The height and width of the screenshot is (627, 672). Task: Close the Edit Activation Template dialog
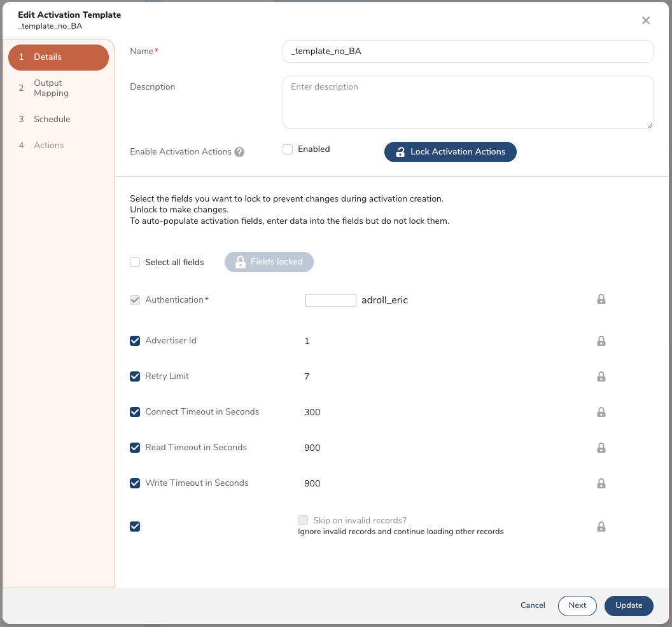[645, 20]
